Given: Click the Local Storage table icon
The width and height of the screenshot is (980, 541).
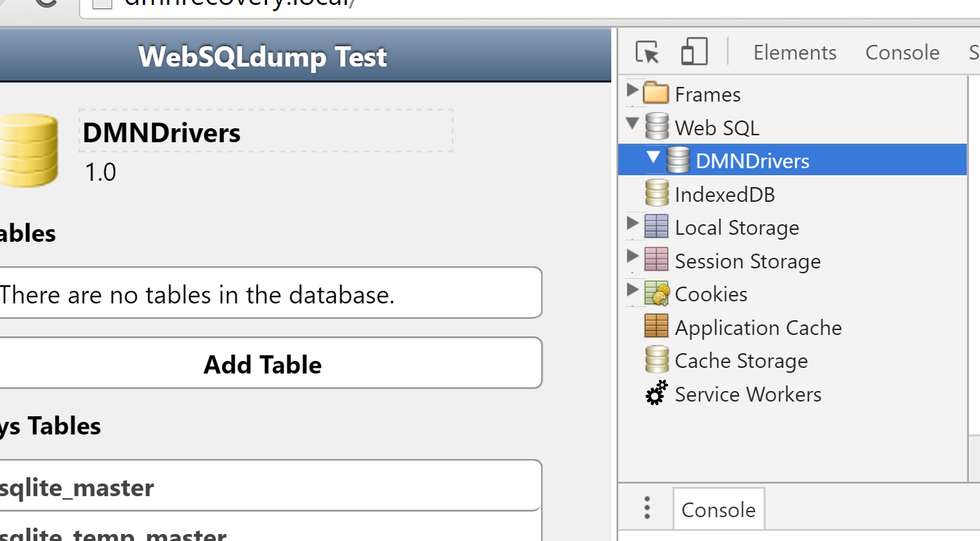Looking at the screenshot, I should pyautogui.click(x=656, y=226).
